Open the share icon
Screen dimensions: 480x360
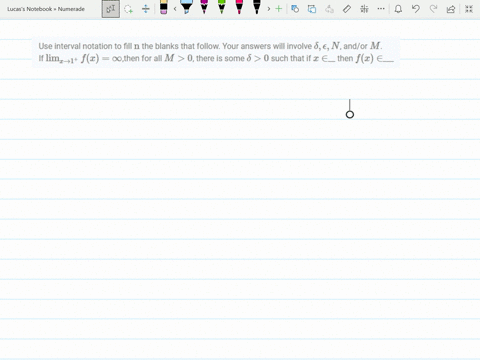pyautogui.click(x=451, y=9)
